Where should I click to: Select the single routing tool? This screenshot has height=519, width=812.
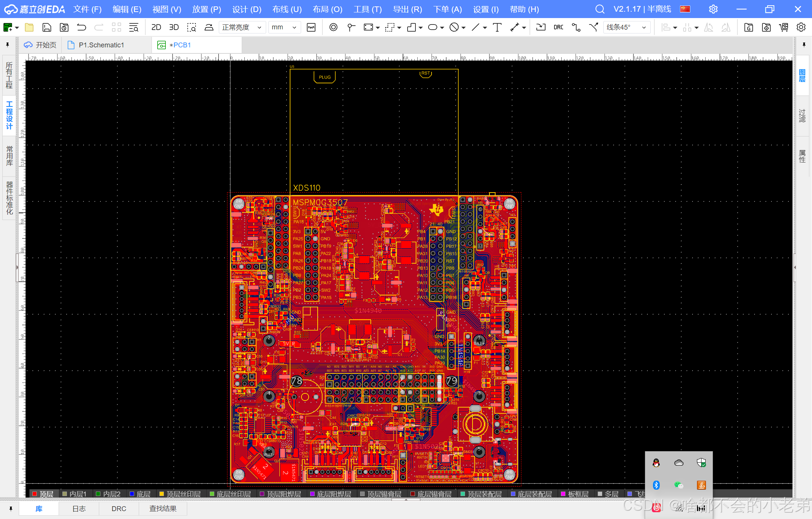coord(576,27)
